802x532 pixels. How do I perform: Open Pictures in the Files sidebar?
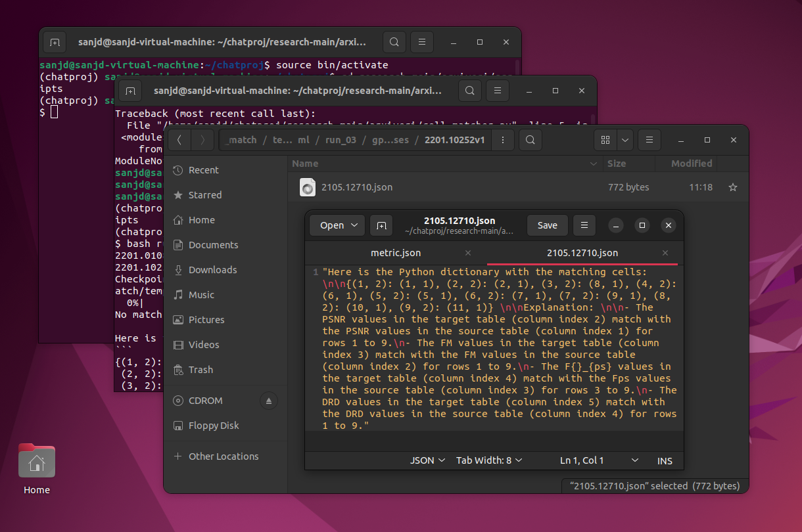[225, 320]
